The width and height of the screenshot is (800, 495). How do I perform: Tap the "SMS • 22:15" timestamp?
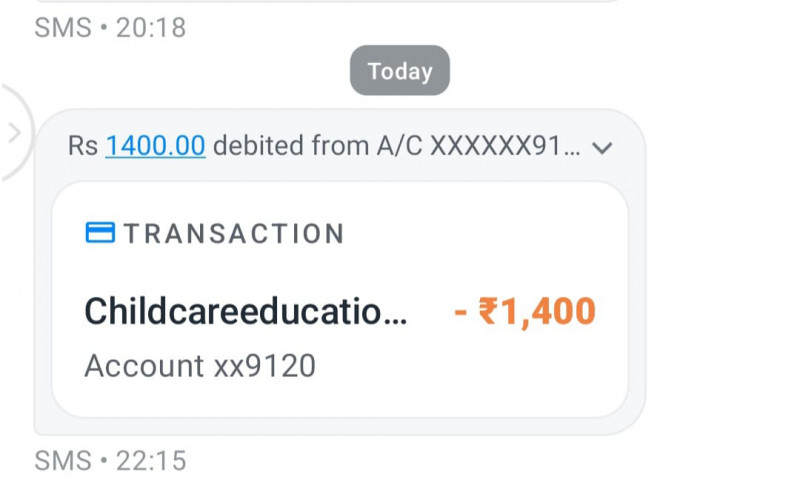click(x=110, y=461)
